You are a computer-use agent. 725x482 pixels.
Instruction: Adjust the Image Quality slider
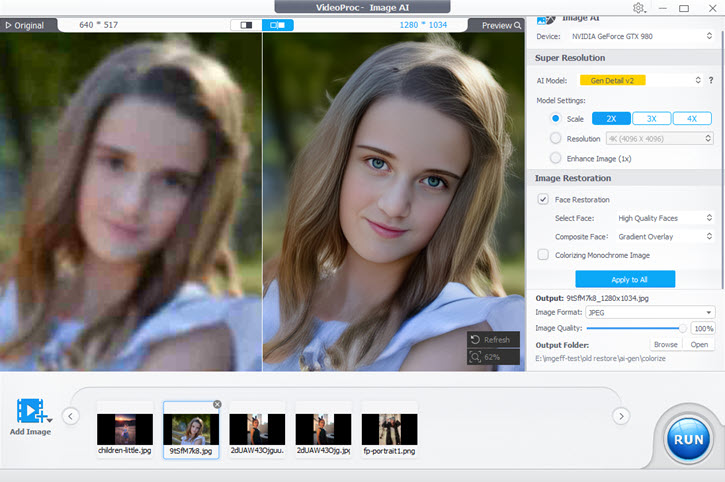683,328
